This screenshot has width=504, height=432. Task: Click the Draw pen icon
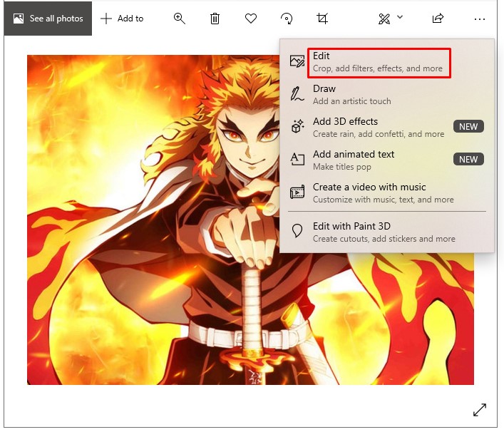297,94
